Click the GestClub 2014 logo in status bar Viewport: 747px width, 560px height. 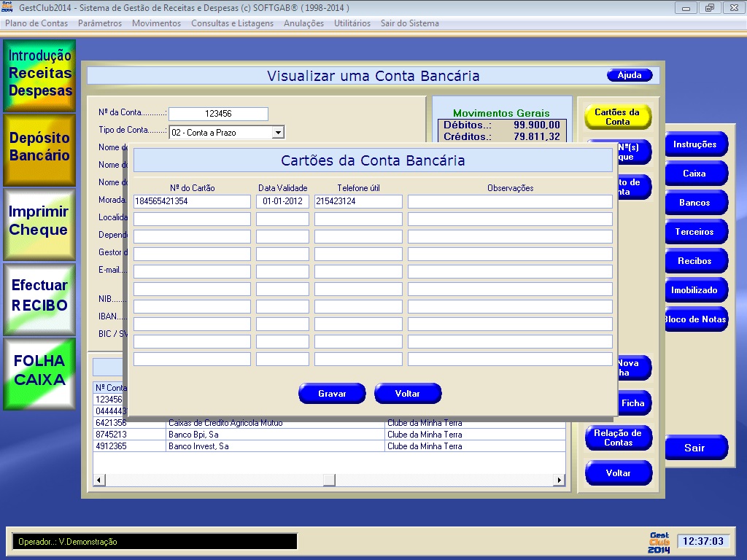click(658, 542)
